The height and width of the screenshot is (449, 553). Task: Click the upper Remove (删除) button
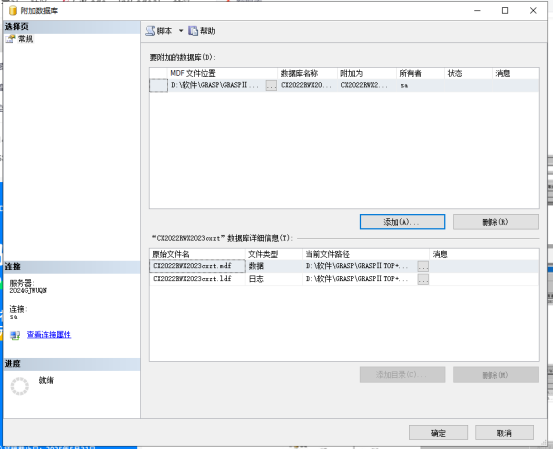(x=496, y=222)
